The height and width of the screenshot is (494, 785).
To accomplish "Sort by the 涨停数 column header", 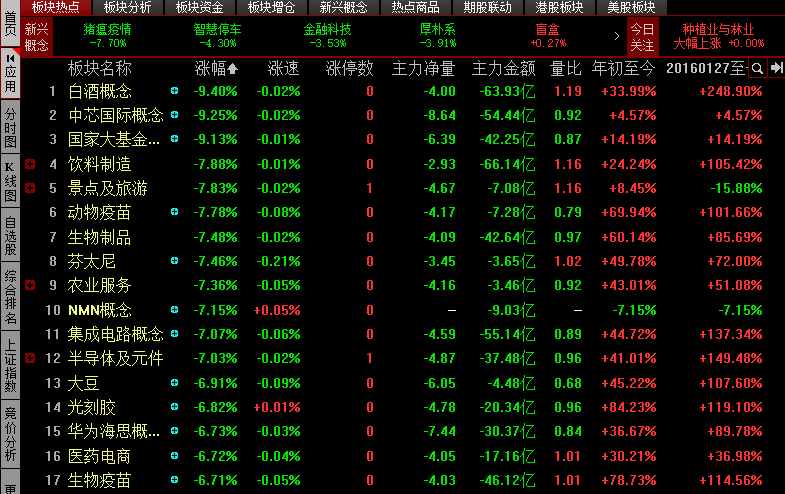I will [349, 68].
